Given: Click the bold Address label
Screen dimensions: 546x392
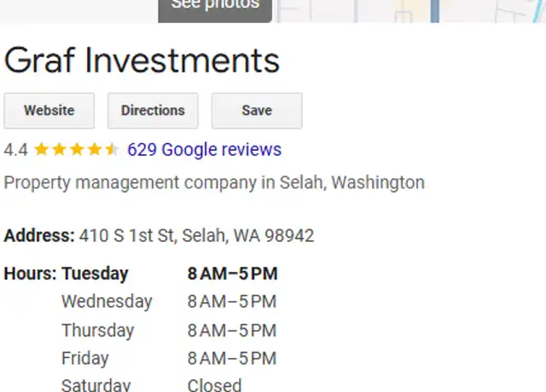Looking at the screenshot, I should (x=39, y=235).
